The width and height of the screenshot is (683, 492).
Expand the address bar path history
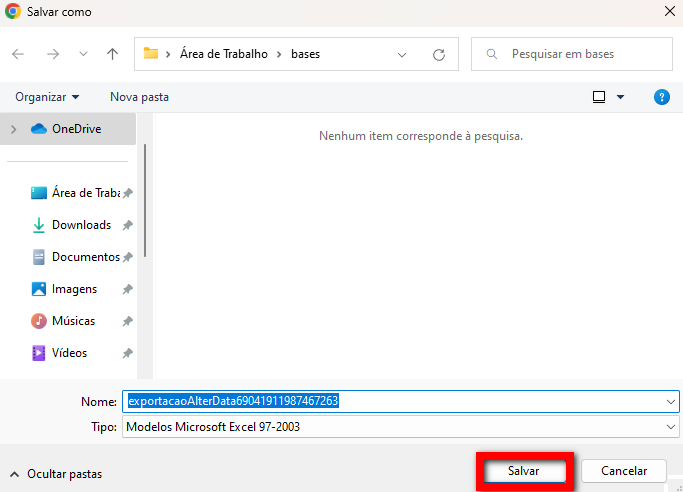[x=402, y=54]
